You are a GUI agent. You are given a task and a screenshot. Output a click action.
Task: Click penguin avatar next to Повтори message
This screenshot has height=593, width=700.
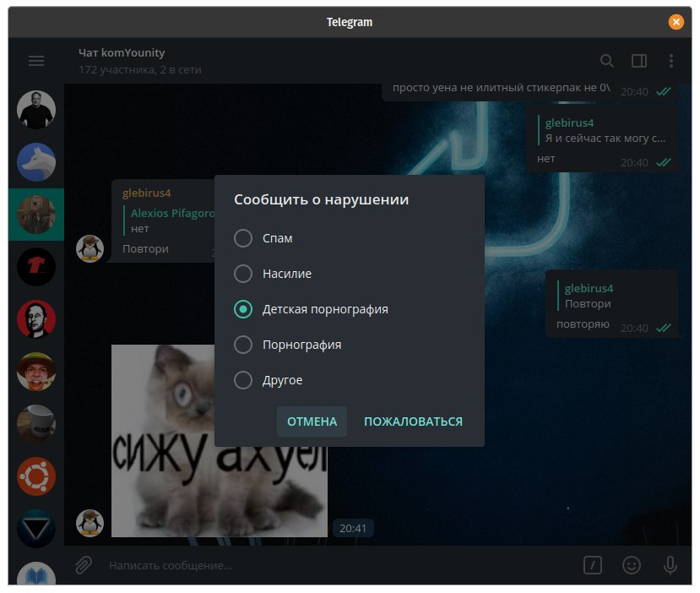(x=90, y=248)
